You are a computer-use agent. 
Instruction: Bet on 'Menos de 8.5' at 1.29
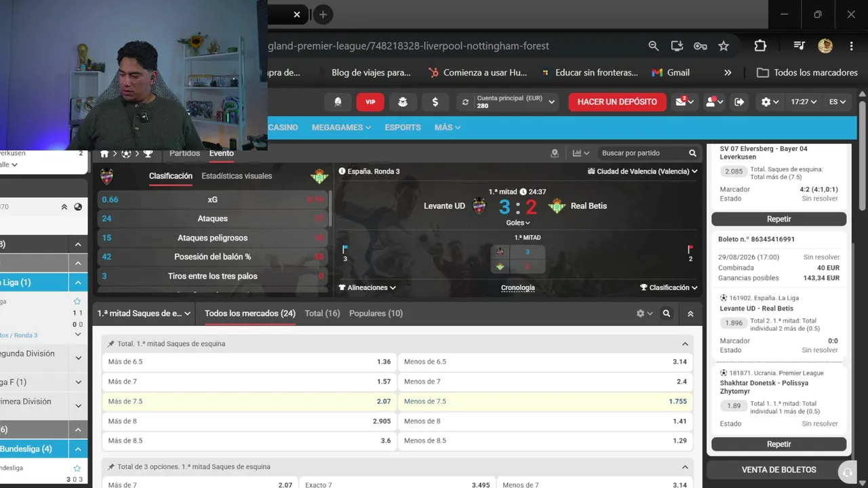(545, 441)
